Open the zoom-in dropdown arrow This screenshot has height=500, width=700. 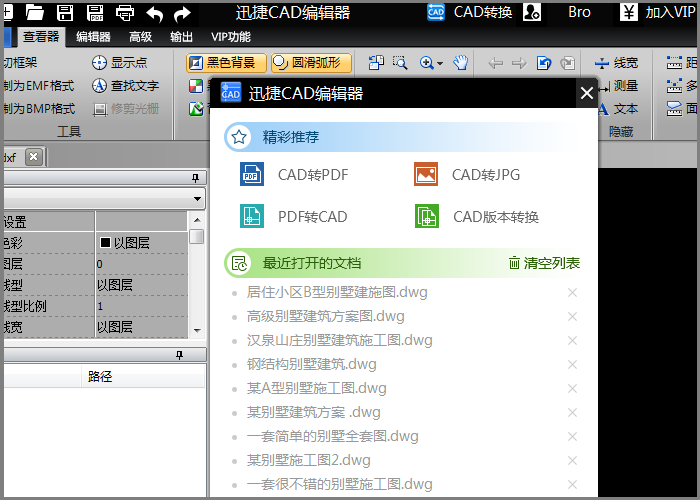440,63
